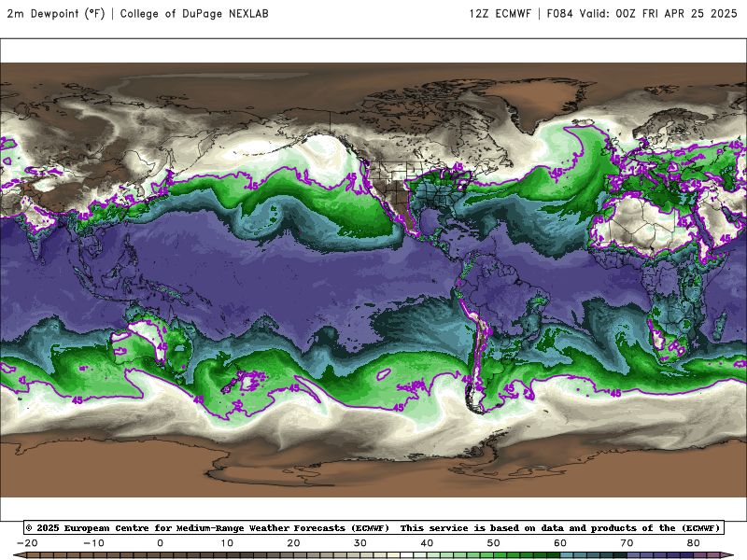
Task: Click the "40" color scale label
Action: tap(427, 543)
